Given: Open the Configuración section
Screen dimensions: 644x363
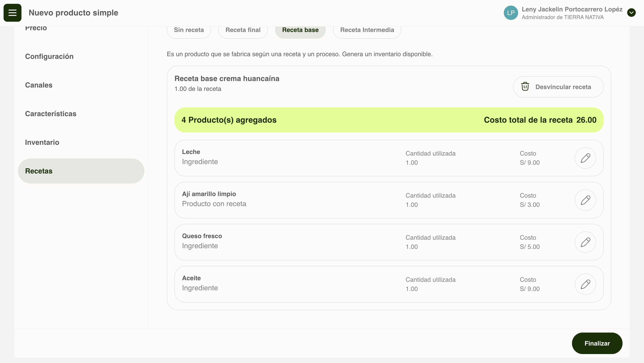Looking at the screenshot, I should [49, 57].
